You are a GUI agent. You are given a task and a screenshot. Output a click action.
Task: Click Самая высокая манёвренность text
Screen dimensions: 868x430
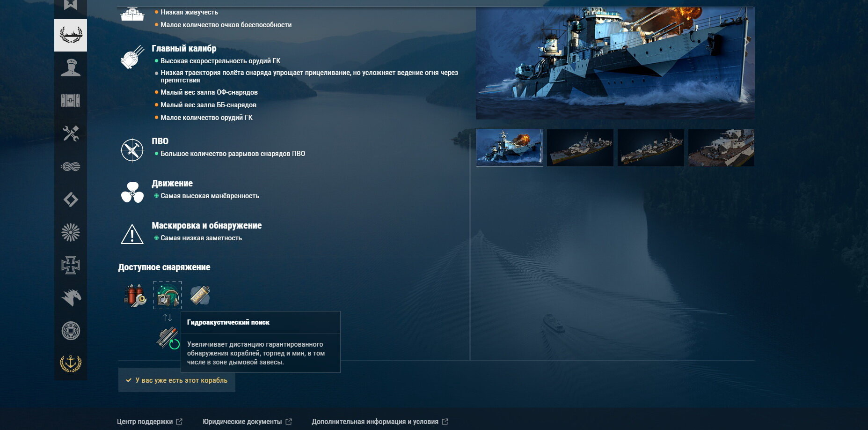point(210,196)
